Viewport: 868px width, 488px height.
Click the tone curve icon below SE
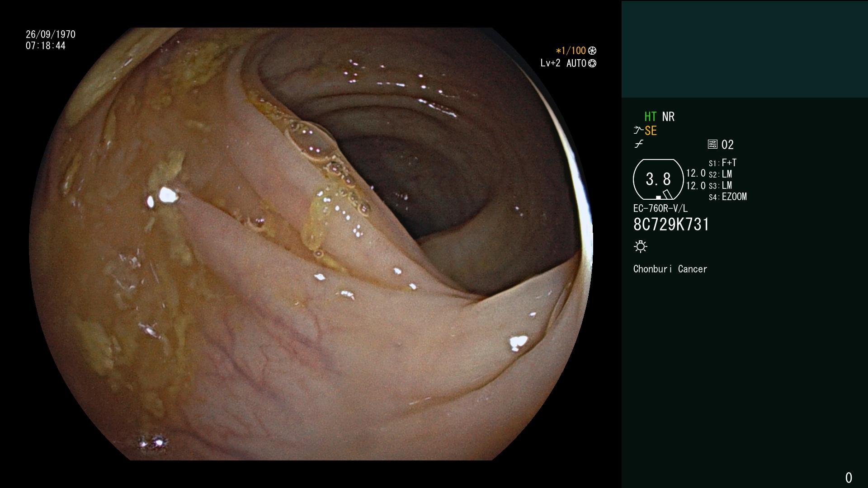tap(639, 144)
